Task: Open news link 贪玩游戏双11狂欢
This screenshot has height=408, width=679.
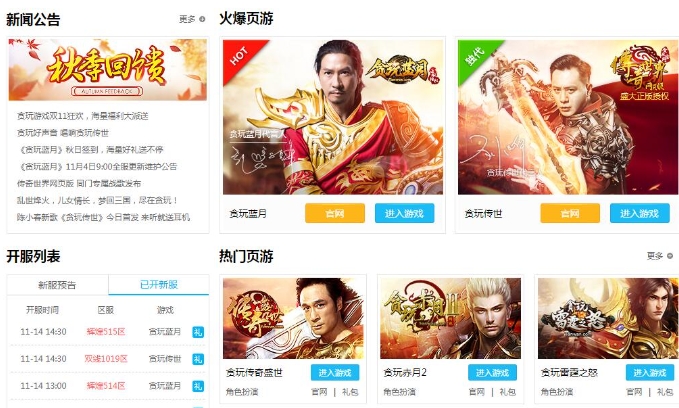Action: point(83,116)
